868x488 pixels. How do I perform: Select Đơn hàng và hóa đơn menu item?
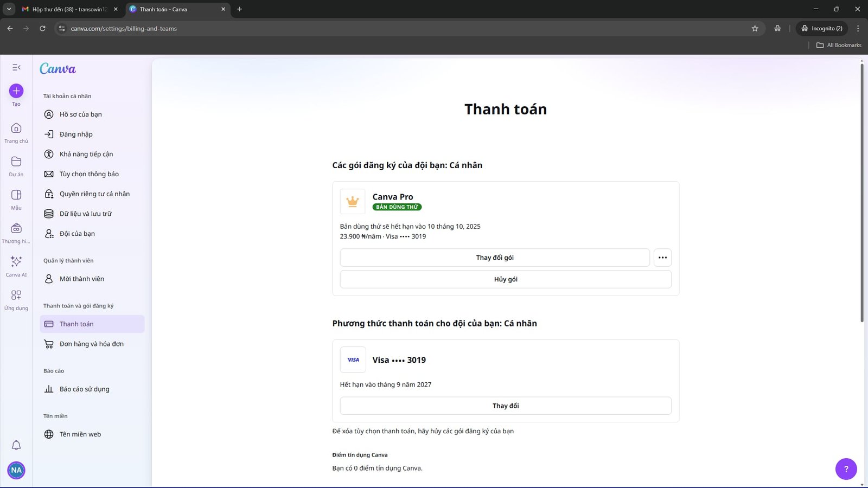point(91,344)
